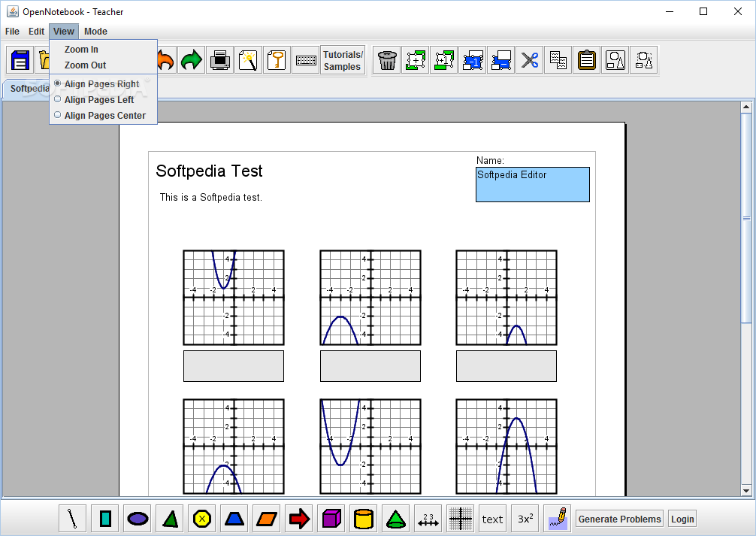
Task: Select the text object tool
Action: 492,519
